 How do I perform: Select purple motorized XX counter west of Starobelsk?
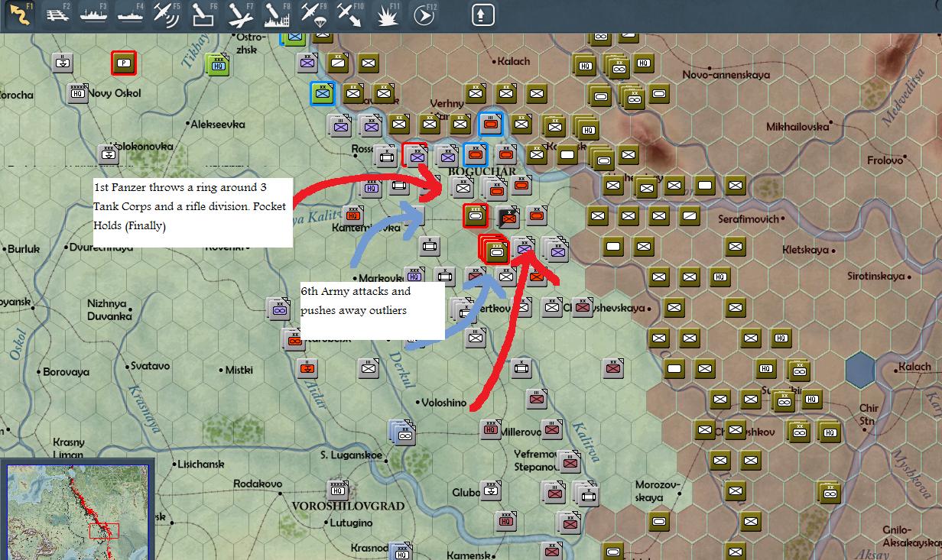click(x=279, y=309)
